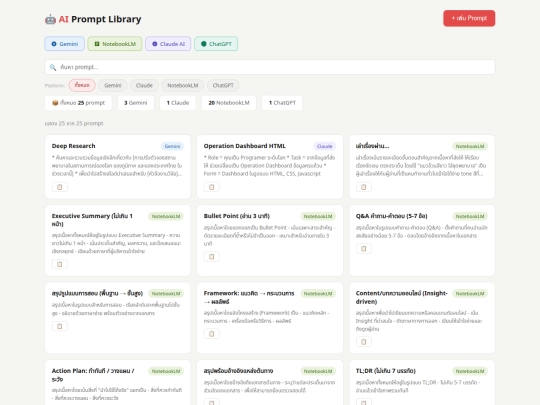Click the total 25 prompt stat box
540x405 pixels.
pos(78,103)
